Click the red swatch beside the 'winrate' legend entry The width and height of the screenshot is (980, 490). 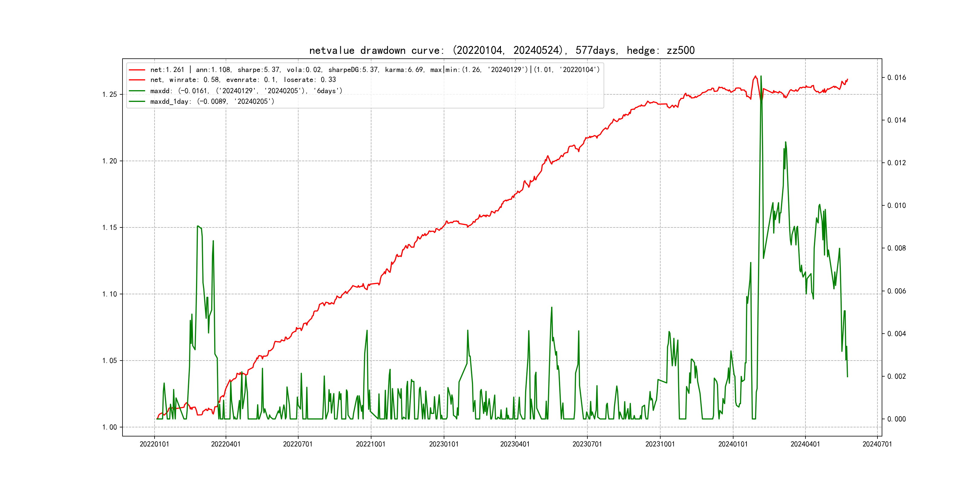(x=137, y=80)
